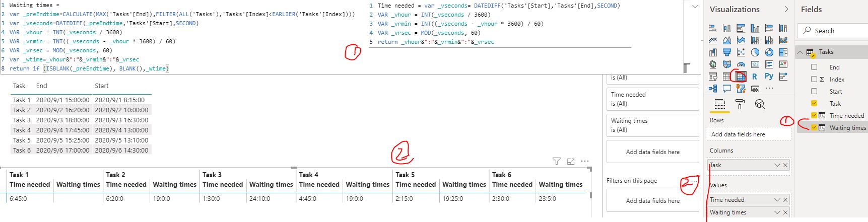Select the Matrix visual icon
This screenshot has height=222, width=868.
pos(741,77)
